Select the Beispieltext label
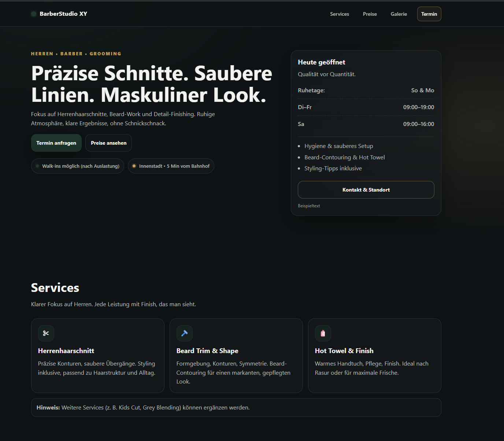Screen dimensions: 504x441 309,205
